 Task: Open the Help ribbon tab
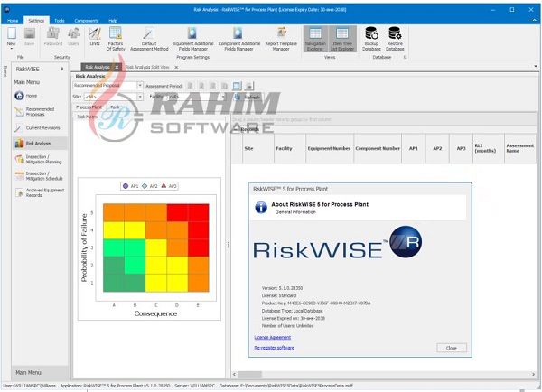(x=113, y=21)
